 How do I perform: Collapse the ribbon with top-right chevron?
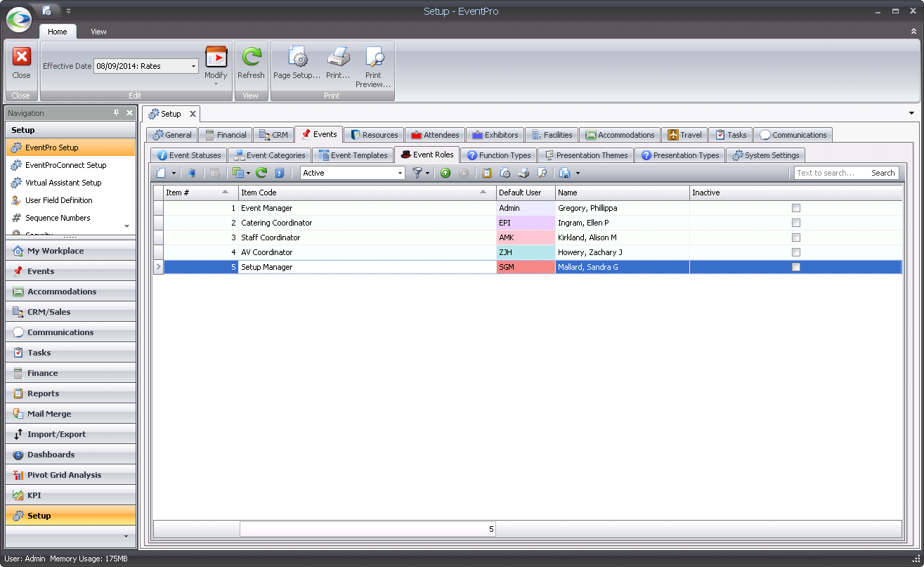913,32
